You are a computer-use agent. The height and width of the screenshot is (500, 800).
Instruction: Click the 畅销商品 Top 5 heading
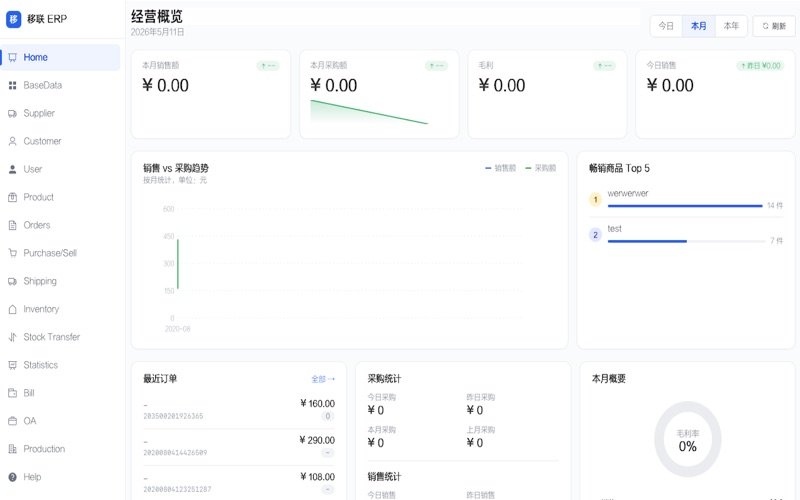(619, 168)
